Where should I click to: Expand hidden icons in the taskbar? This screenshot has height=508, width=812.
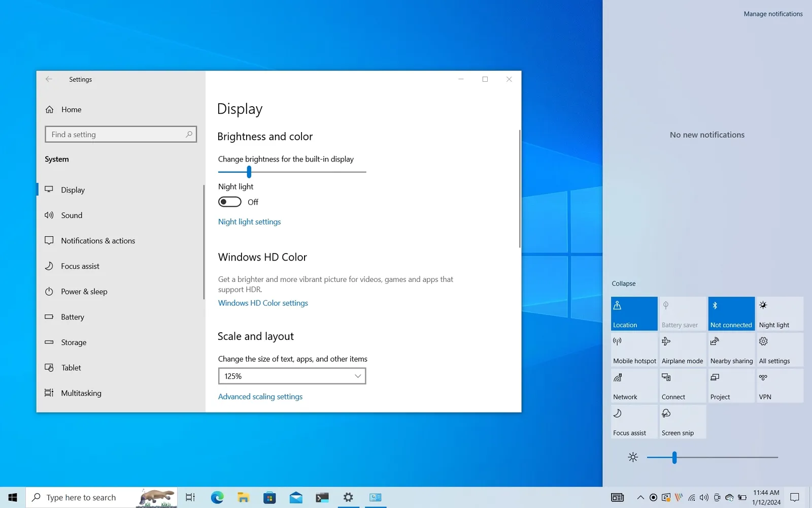tap(640, 497)
